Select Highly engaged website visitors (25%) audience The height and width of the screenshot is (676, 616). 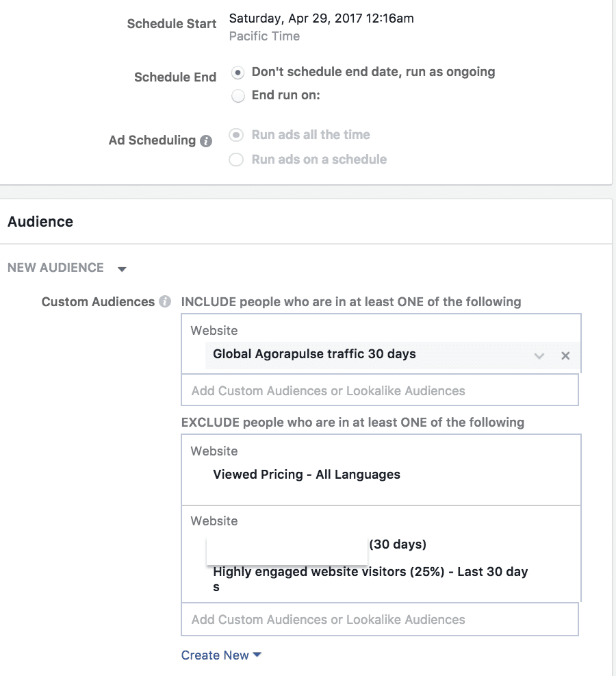point(370,579)
